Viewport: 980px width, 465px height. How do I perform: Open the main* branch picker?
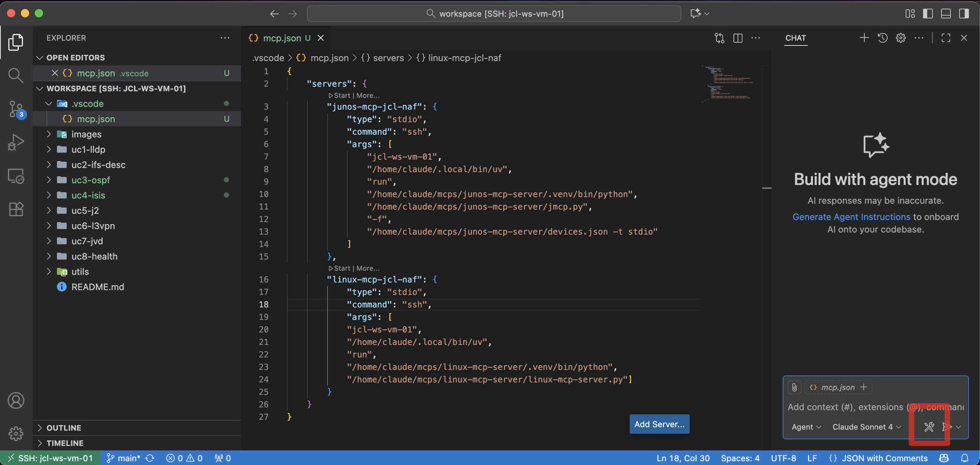coord(124,458)
